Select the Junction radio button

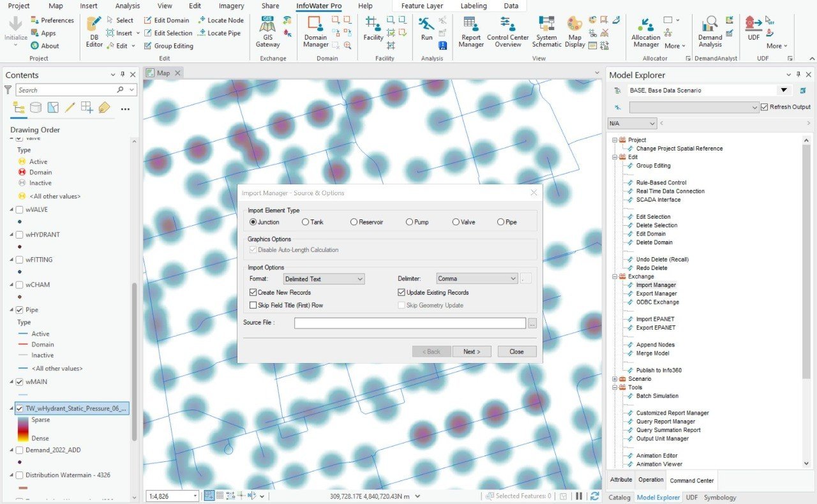(x=253, y=222)
